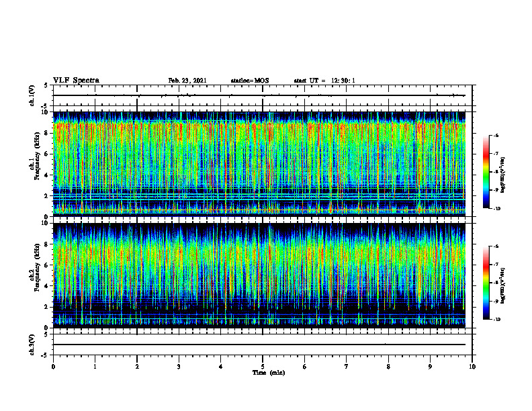The image size is (532, 411).
Task: Click the ch.2 frequency tick "10"
Action: [x=46, y=224]
